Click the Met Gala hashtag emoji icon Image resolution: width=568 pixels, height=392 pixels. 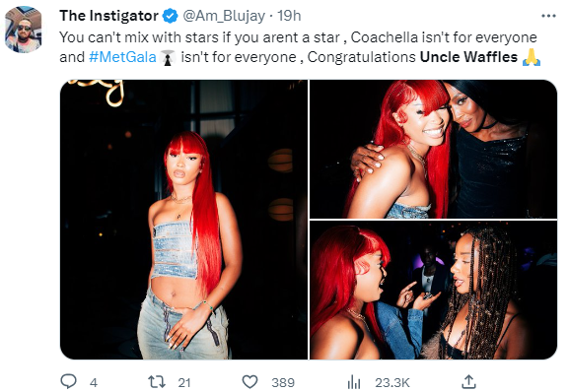(168, 58)
